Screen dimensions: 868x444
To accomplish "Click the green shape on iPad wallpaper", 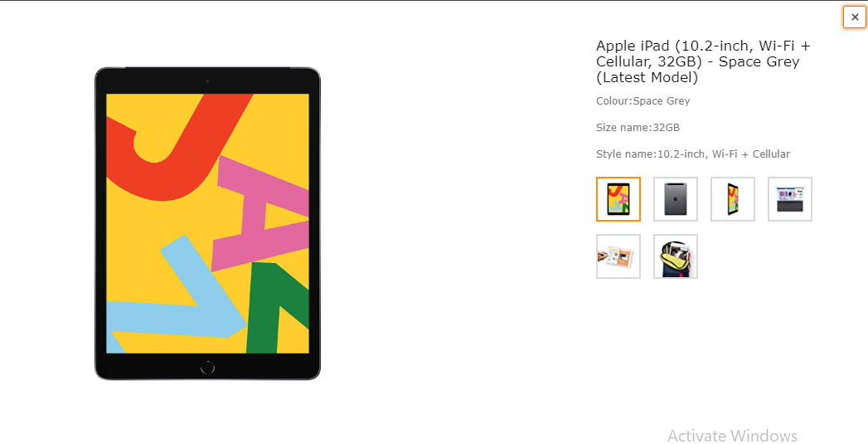I will (x=277, y=308).
